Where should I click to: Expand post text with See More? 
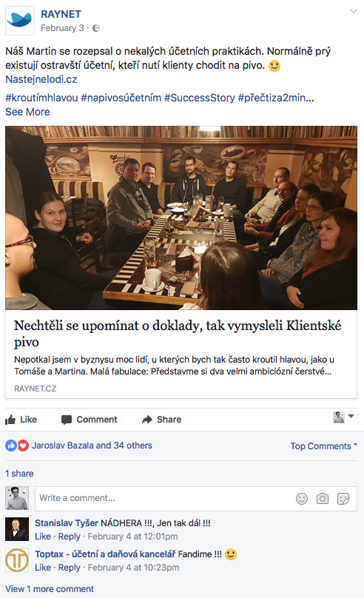click(x=27, y=112)
